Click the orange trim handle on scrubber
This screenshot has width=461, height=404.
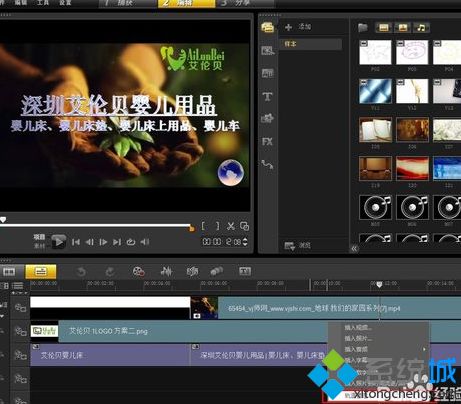point(191,228)
